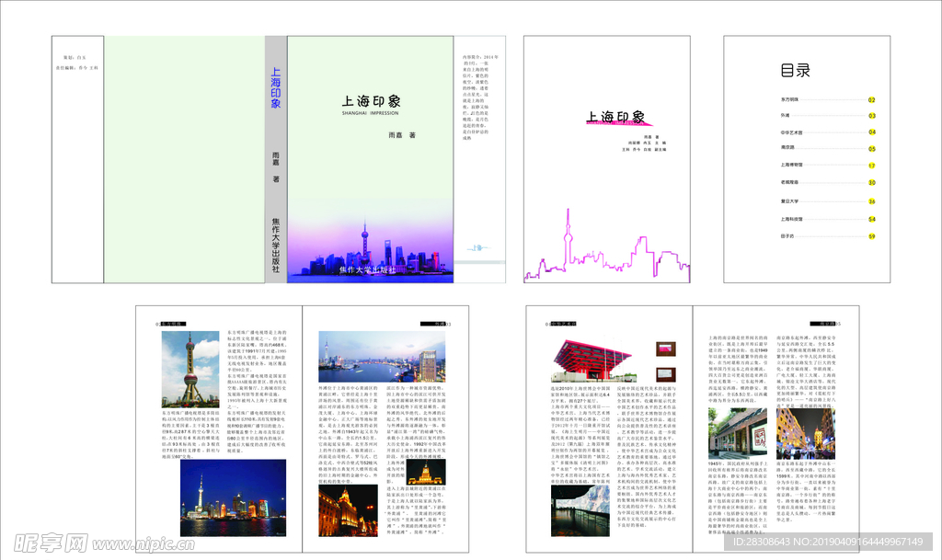Screen dimensions: 942x560
Task: Click the blue 上海印象 spine title
Action: point(275,88)
